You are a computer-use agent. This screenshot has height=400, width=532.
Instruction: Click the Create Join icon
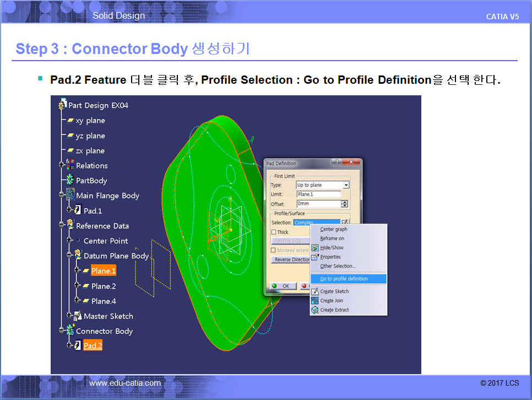[315, 301]
